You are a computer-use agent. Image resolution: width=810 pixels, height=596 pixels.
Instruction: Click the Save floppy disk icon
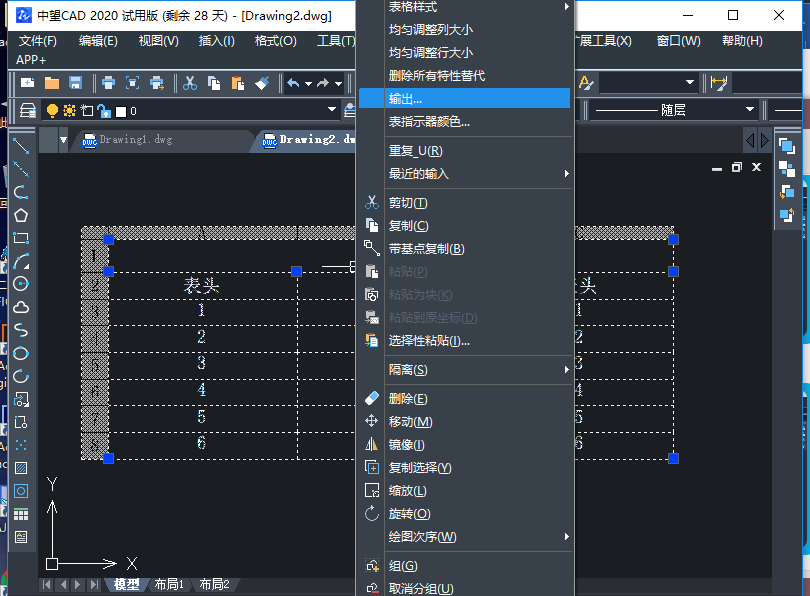click(73, 83)
